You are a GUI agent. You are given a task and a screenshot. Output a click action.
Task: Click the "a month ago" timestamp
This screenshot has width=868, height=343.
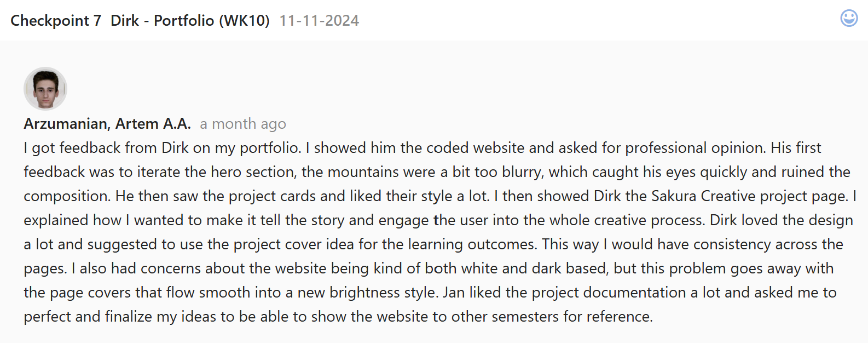(243, 124)
